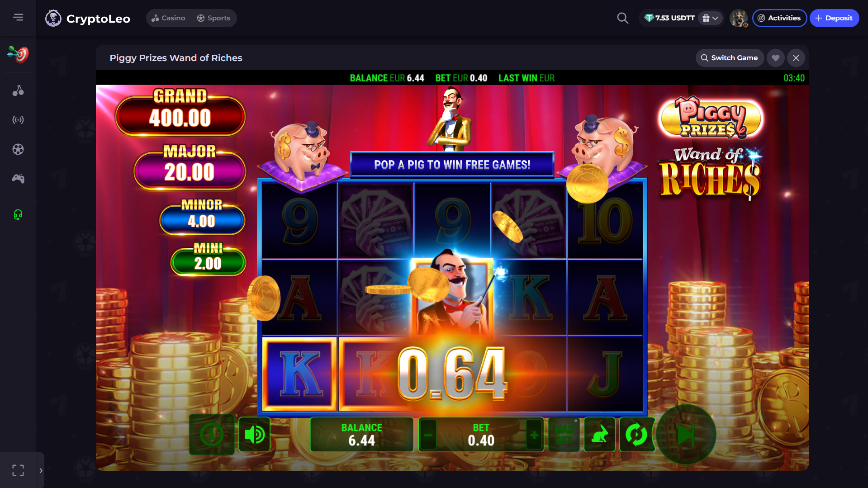Click the search magnifier icon

(622, 18)
